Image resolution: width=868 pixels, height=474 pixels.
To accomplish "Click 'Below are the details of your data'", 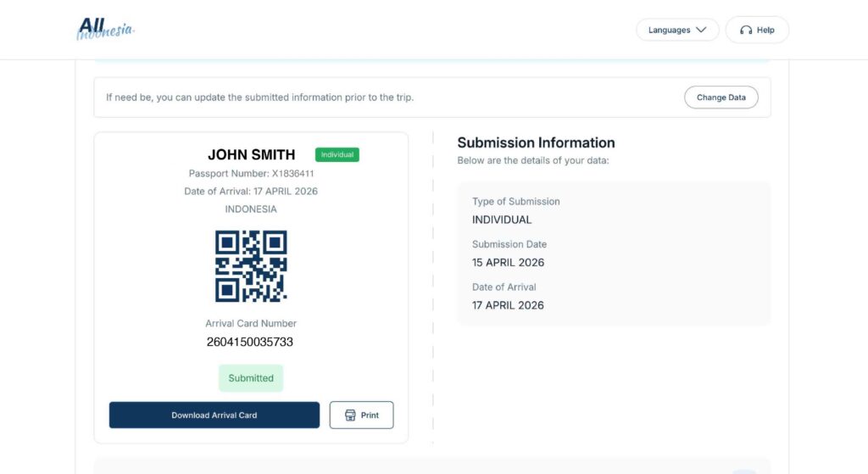I will [533, 160].
